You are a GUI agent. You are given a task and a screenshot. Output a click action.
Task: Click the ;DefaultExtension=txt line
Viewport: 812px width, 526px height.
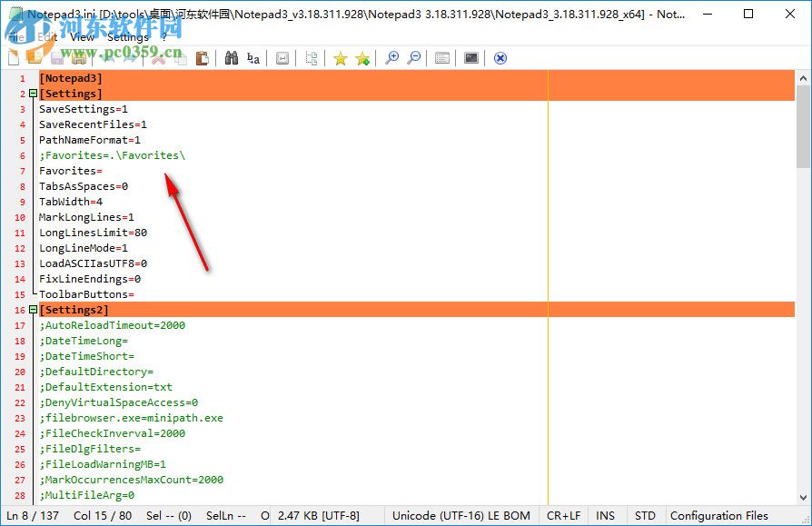tap(105, 387)
